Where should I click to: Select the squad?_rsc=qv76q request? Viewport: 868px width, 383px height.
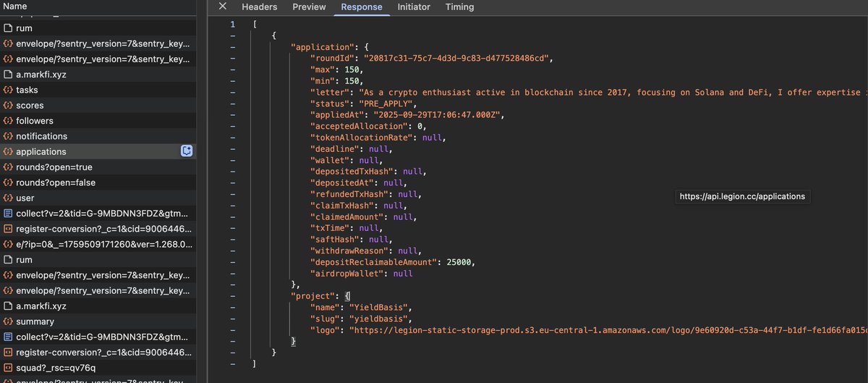(98, 368)
